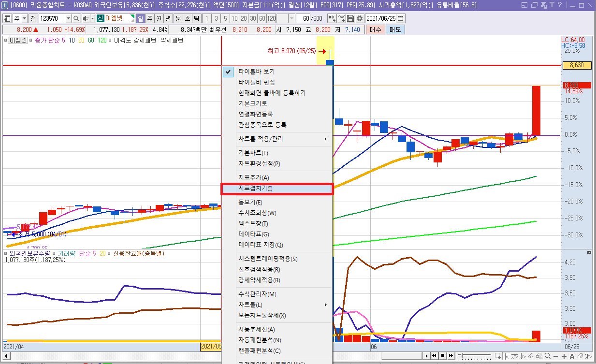Click the font T icon in title bar
The width and height of the screenshot is (596, 364).
click(x=552, y=5)
